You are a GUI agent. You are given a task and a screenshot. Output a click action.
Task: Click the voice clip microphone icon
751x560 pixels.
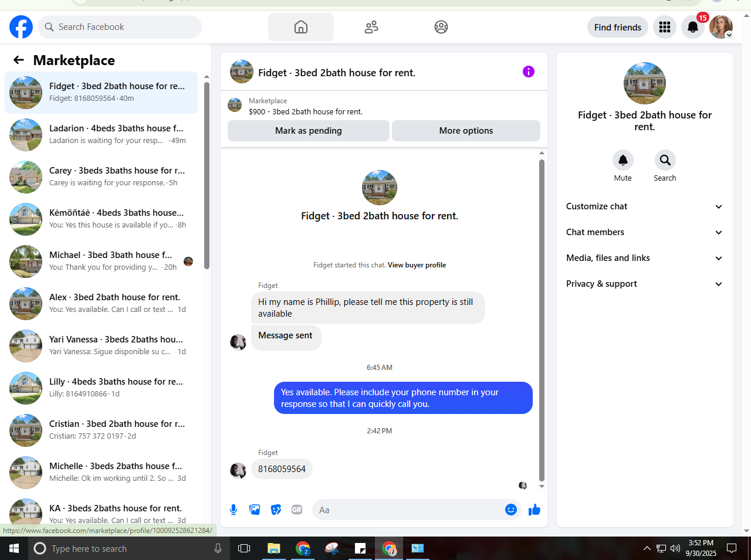pyautogui.click(x=234, y=510)
